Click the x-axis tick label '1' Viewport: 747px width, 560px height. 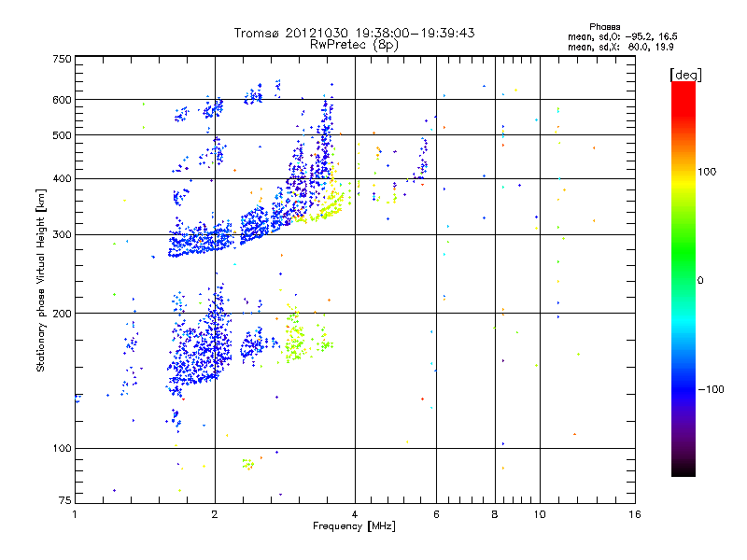point(75,514)
